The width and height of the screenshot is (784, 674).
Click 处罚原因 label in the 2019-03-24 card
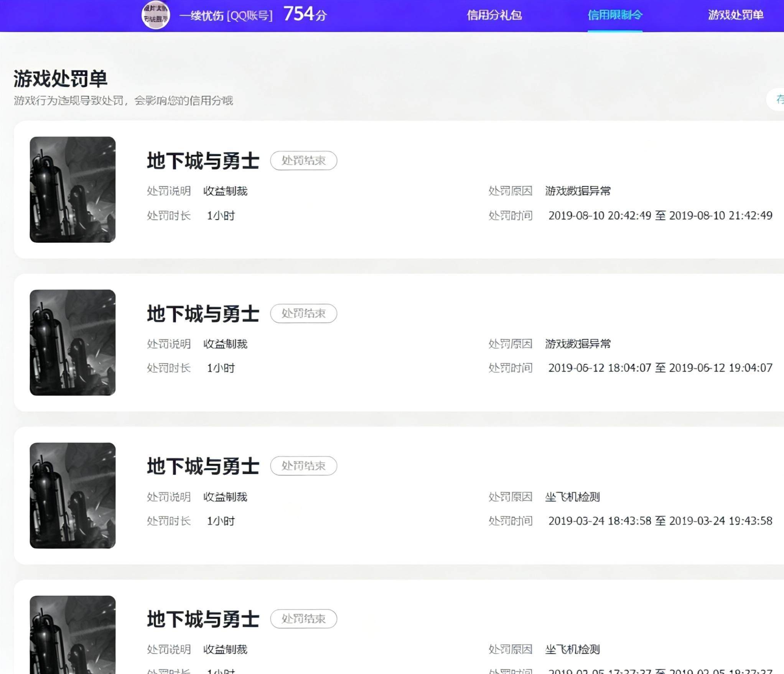coord(511,497)
